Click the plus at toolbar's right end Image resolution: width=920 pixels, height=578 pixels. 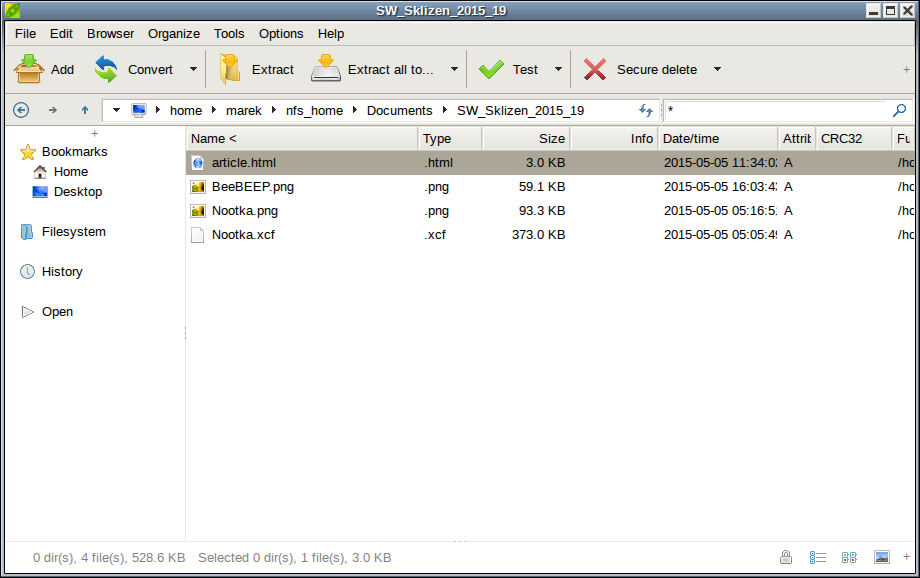[907, 69]
